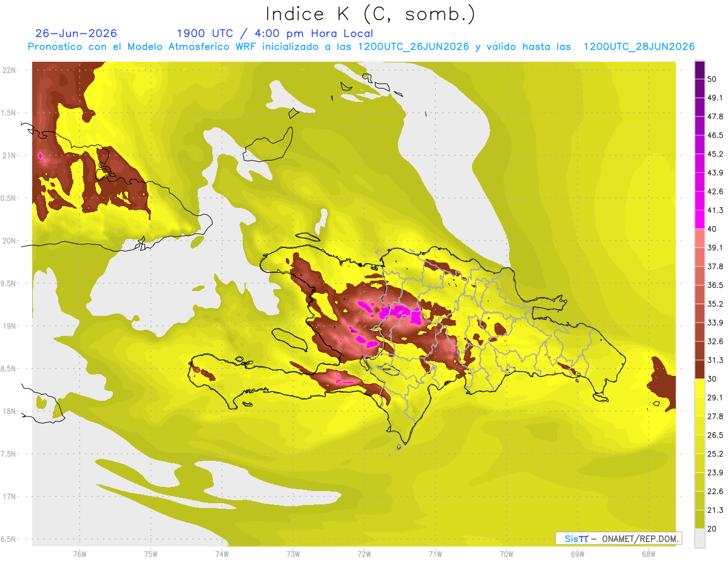This screenshot has width=728, height=562.
Task: Click the longitude label "69W"
Action: coord(577,554)
